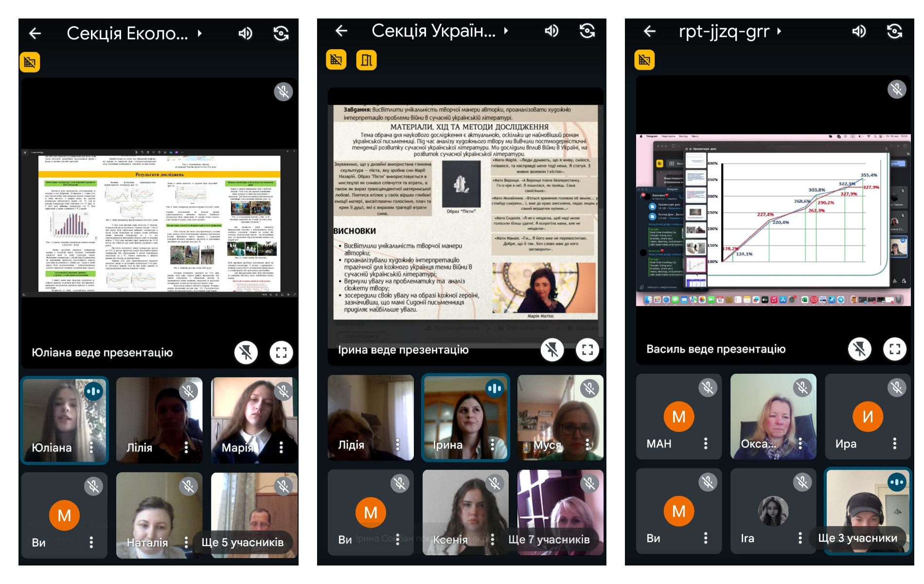Tap muted mic on Юліана's presentation
The width and height of the screenshot is (924, 584).
[x=283, y=91]
